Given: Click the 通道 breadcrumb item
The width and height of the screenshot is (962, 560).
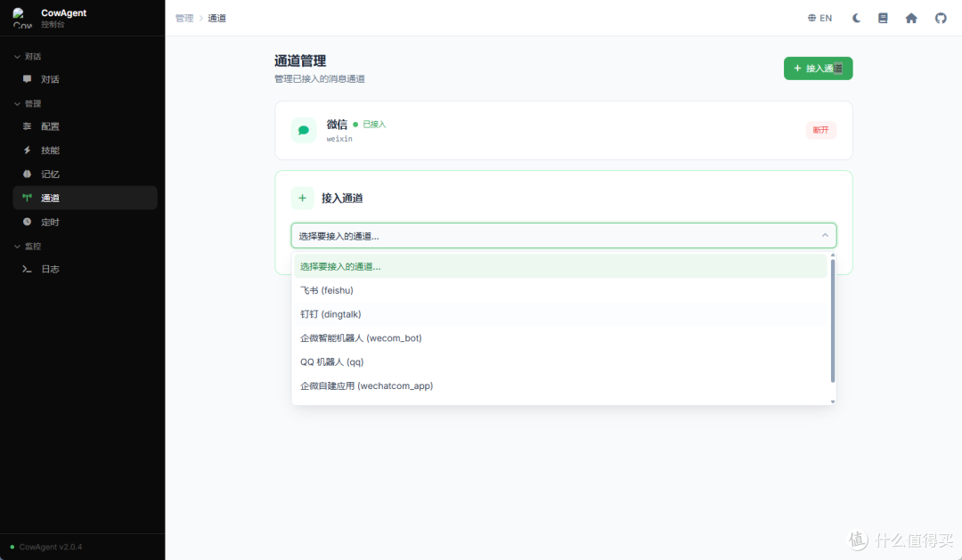Looking at the screenshot, I should click(216, 18).
